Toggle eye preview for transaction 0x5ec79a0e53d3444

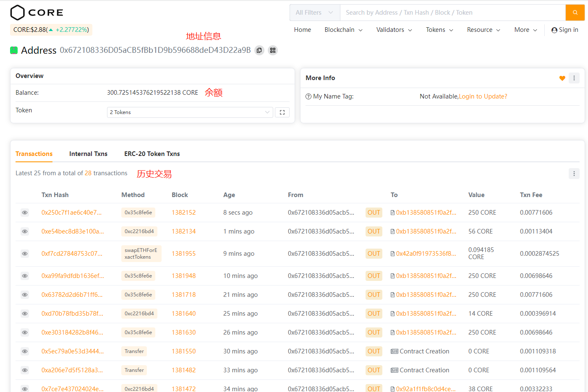[x=25, y=351]
